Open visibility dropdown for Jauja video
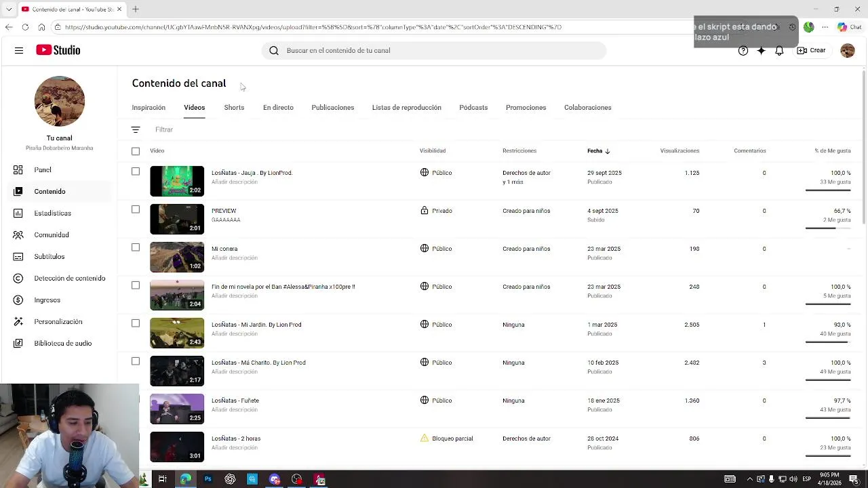This screenshot has width=868, height=488. (x=435, y=173)
